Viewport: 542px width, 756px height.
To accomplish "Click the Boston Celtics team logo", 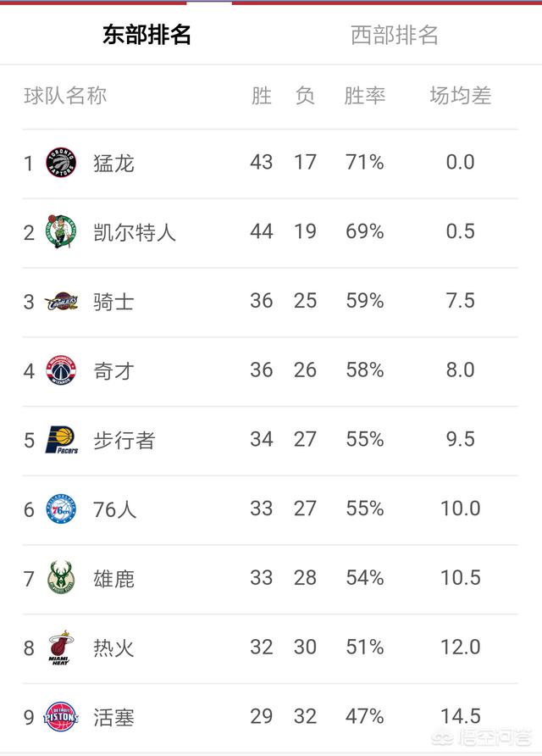I will click(x=61, y=231).
